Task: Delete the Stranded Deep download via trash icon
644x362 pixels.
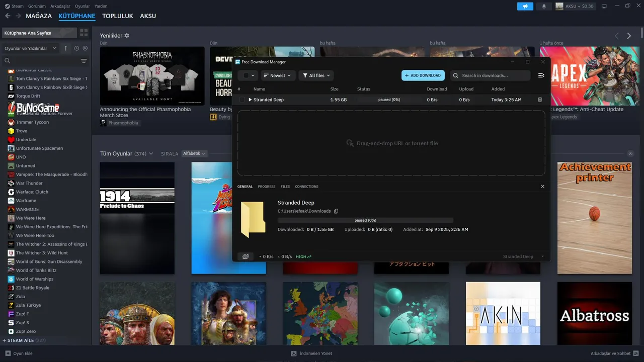Action: (x=540, y=100)
